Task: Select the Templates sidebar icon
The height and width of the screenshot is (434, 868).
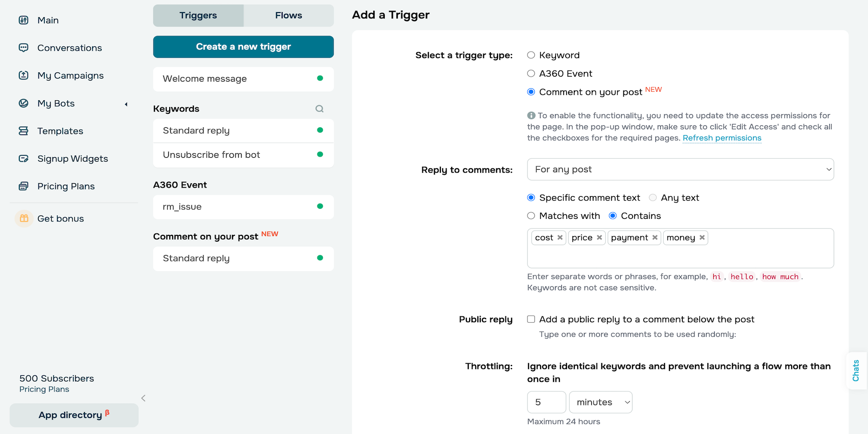Action: [24, 131]
